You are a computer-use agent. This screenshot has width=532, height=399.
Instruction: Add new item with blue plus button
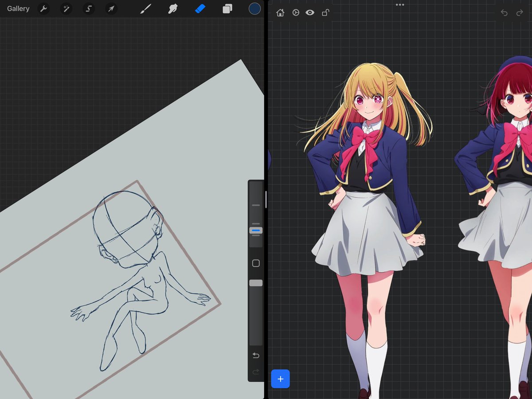click(x=280, y=379)
